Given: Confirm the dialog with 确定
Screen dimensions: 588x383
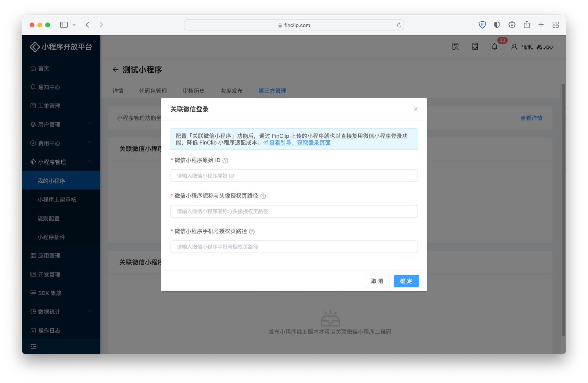Looking at the screenshot, I should (x=406, y=281).
